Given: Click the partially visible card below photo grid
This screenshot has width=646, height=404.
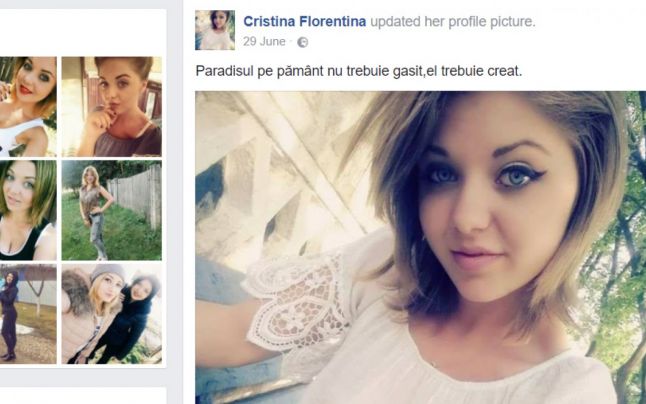Looking at the screenshot, I should tap(82, 396).
